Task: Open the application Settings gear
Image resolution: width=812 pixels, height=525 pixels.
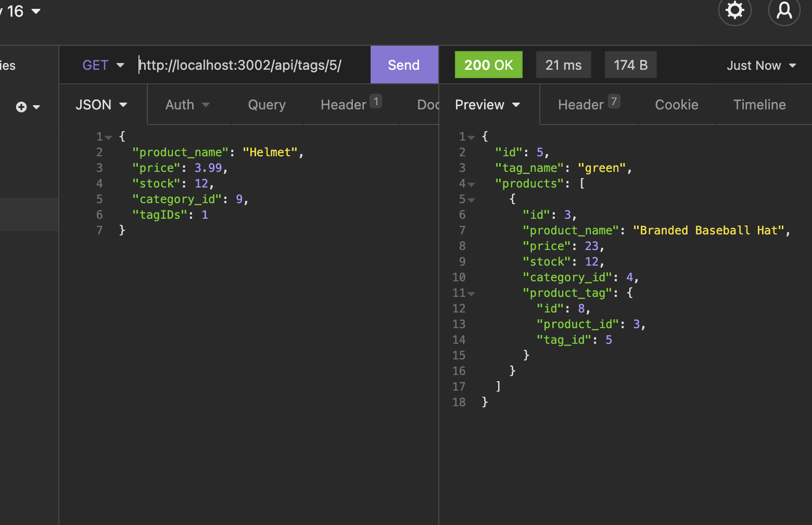Action: (734, 10)
